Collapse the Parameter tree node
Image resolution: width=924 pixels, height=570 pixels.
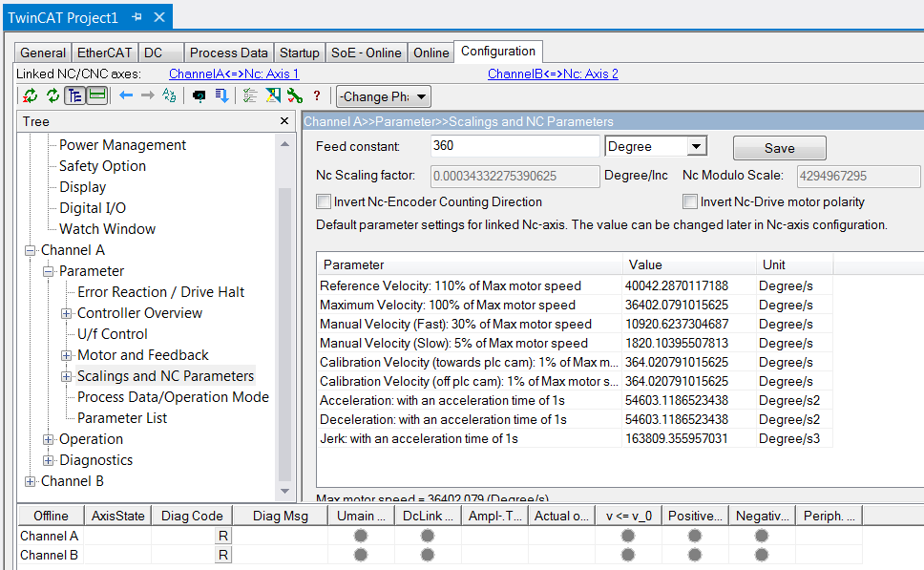point(49,272)
